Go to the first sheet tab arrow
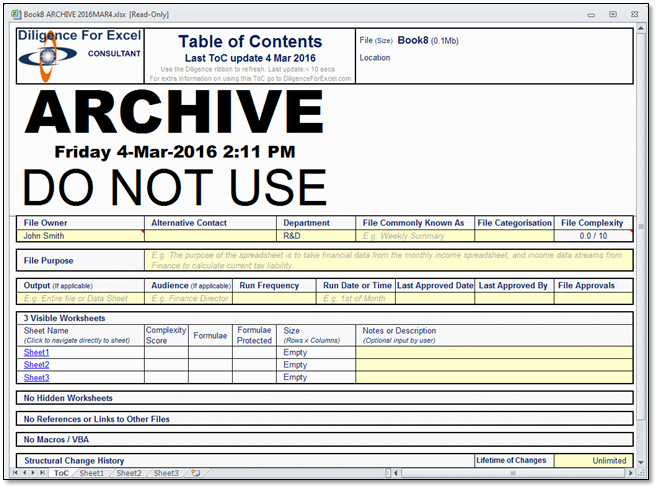This screenshot has width=658, height=489. (17, 473)
